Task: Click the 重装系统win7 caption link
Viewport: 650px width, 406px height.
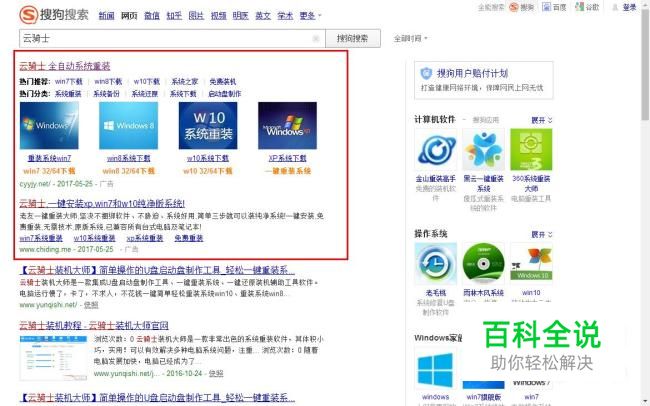Action: [x=49, y=158]
